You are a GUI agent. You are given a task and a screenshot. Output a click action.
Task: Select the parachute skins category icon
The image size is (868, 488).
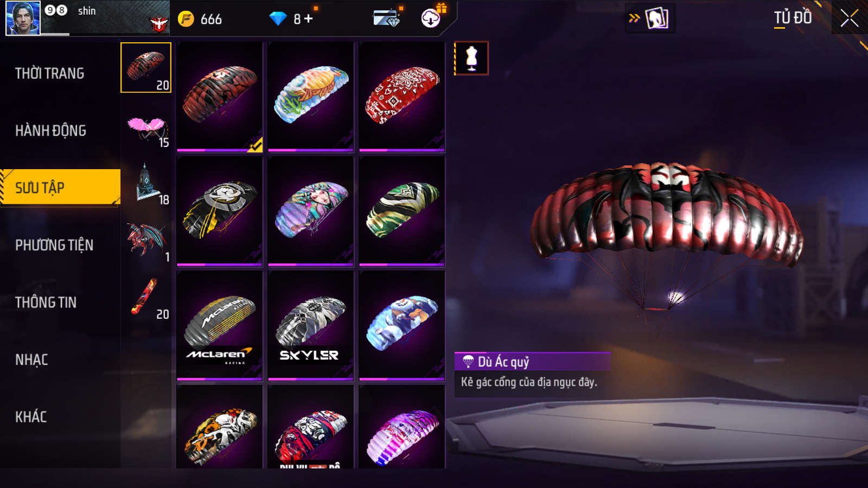[x=146, y=68]
